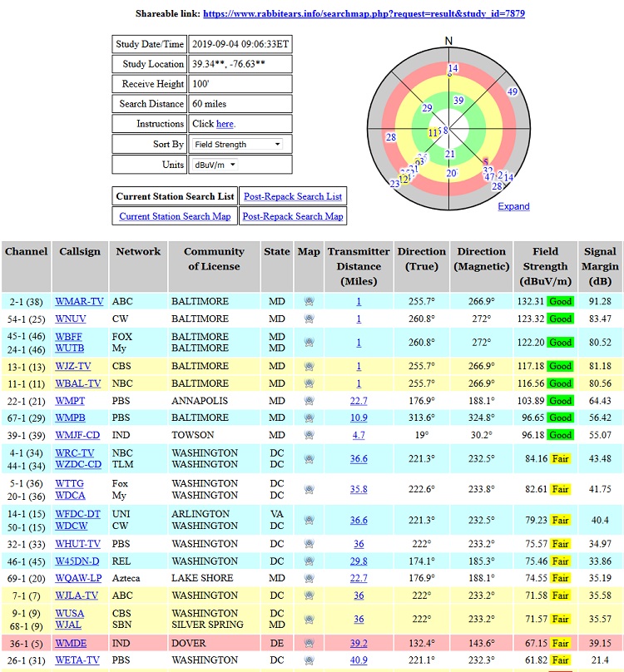Open the map icon for WMPT Annapolis
Viewport: 624px width, 672px height.
309,401
